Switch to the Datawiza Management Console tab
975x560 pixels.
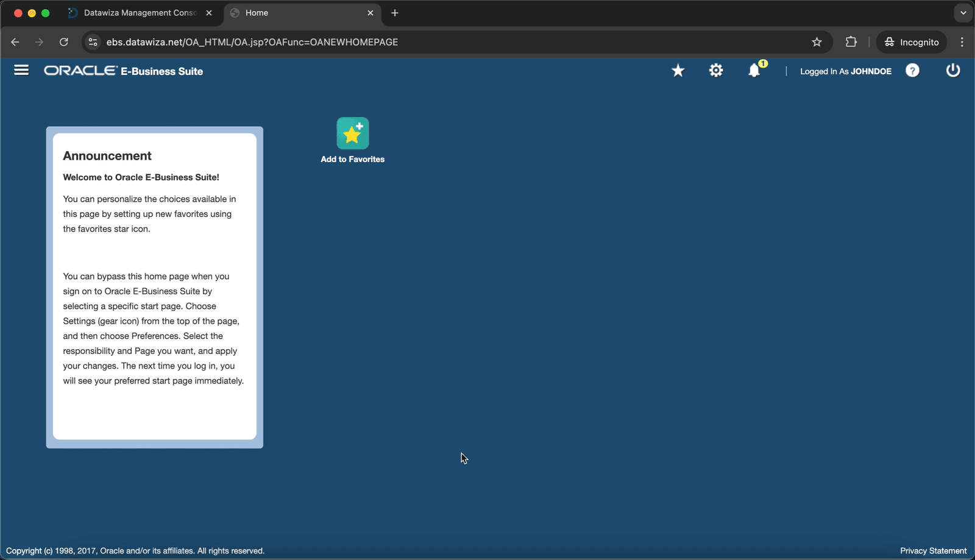tap(141, 13)
